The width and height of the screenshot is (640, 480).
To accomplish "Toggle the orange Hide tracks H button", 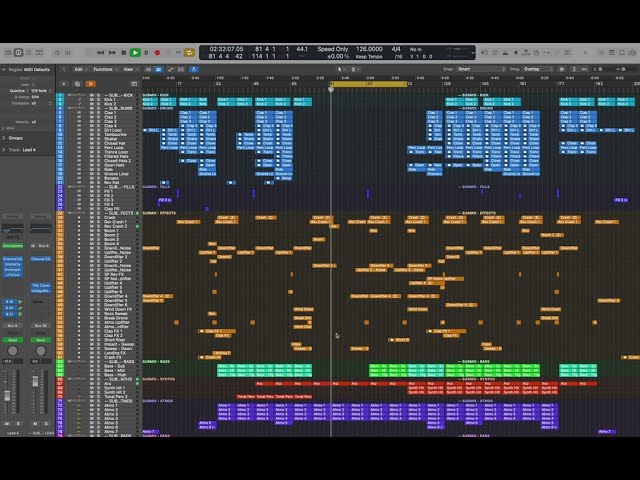I will [91, 84].
